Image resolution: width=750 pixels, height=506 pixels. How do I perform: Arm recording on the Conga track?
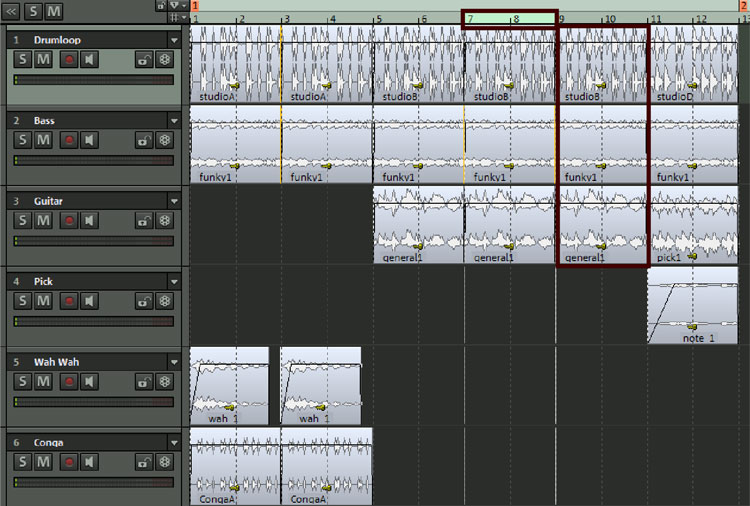69,462
